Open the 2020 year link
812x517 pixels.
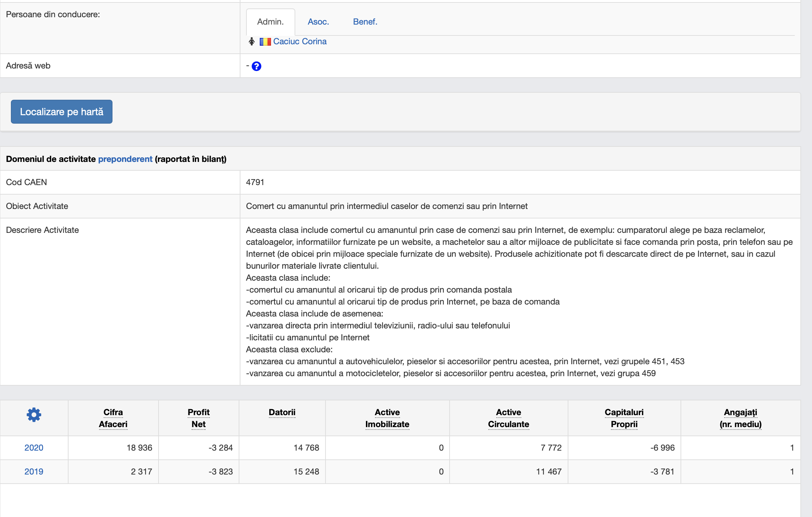coord(34,448)
